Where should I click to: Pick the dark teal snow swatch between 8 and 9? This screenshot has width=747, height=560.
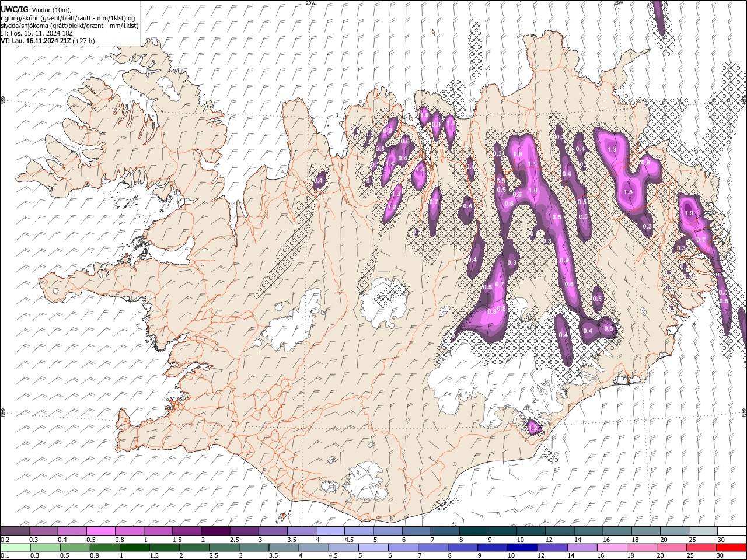coord(474,531)
